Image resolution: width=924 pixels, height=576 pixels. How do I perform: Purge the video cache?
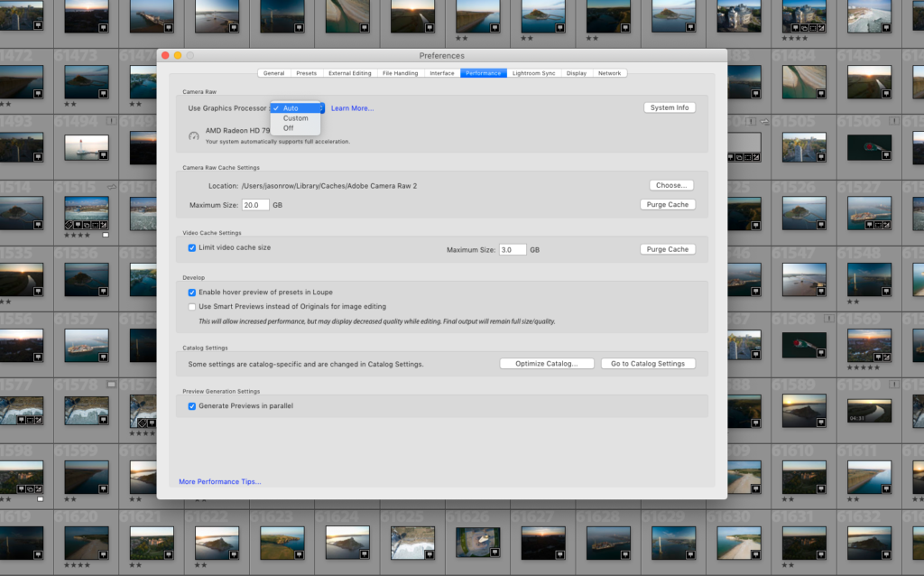668,249
